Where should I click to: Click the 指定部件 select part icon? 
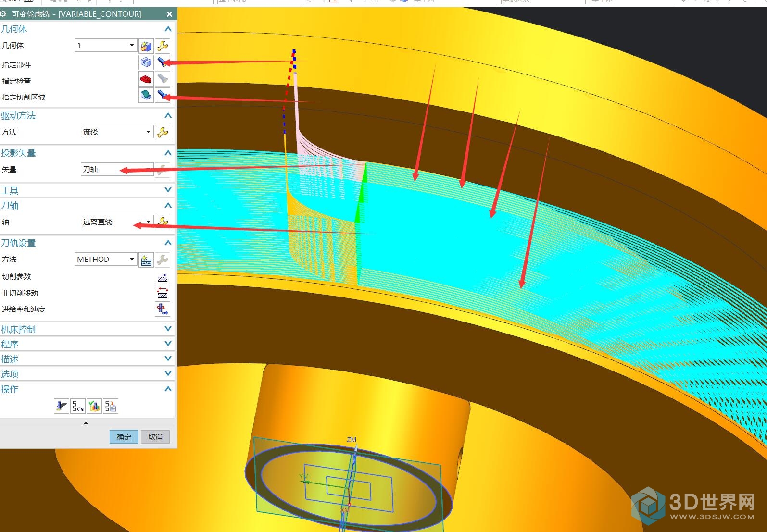(x=146, y=62)
